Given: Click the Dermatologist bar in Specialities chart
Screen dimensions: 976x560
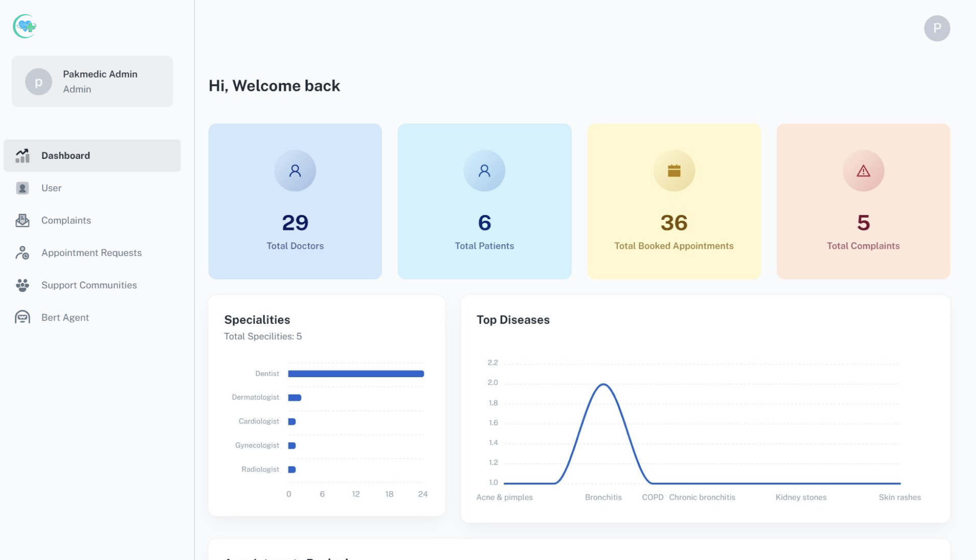Looking at the screenshot, I should point(295,398).
